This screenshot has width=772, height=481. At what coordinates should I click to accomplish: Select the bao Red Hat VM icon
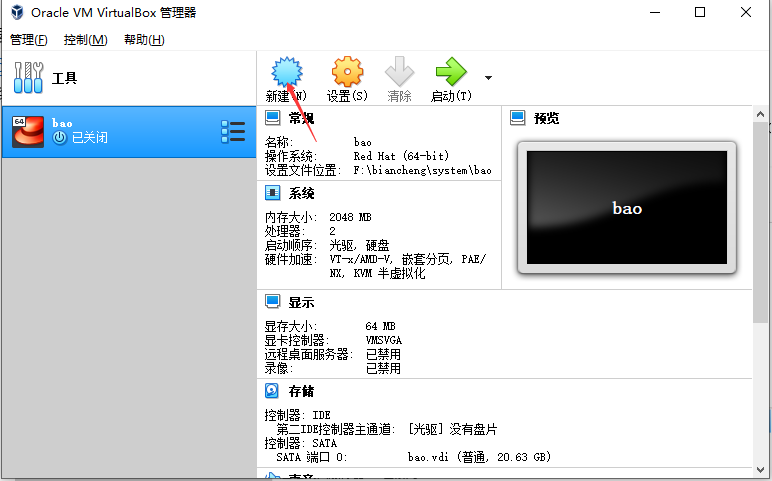[x=28, y=131]
